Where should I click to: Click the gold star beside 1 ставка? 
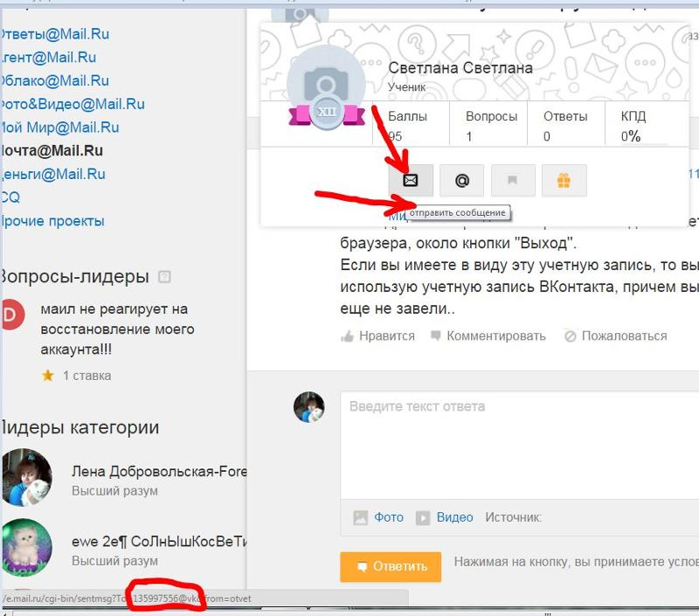(48, 376)
